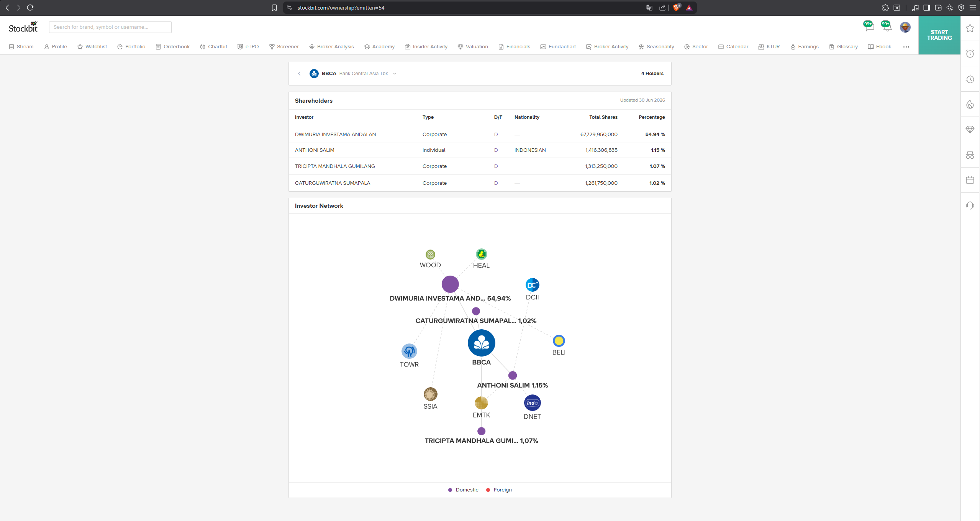Click the TOWR node in investor network
Viewport: 980px width, 521px height.
coord(409,351)
